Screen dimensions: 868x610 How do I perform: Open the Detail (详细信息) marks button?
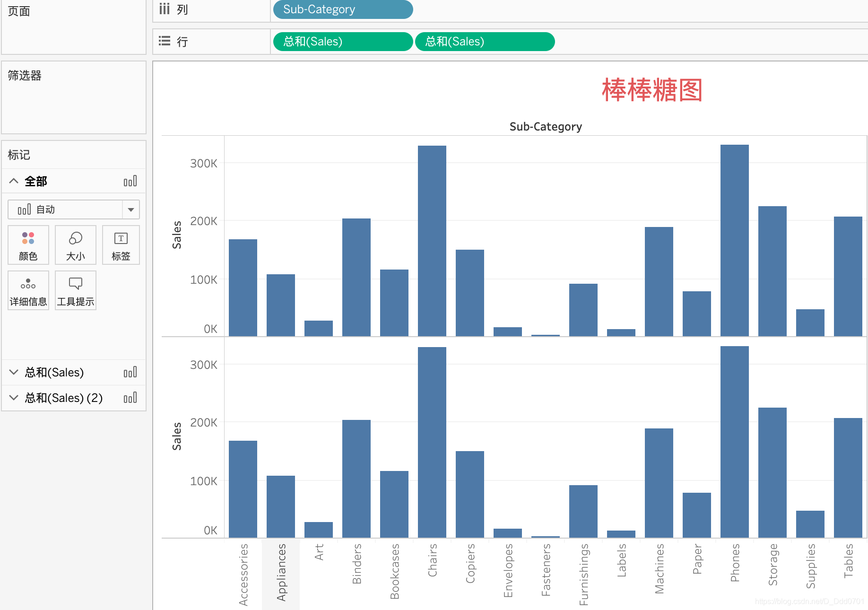point(28,290)
